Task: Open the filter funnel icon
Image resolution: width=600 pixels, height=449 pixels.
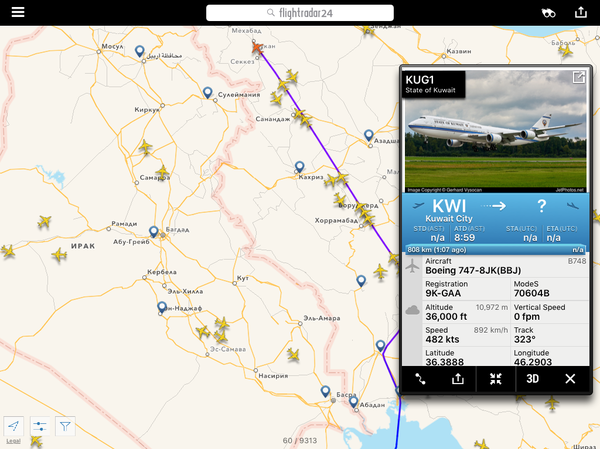Action: 65,426
